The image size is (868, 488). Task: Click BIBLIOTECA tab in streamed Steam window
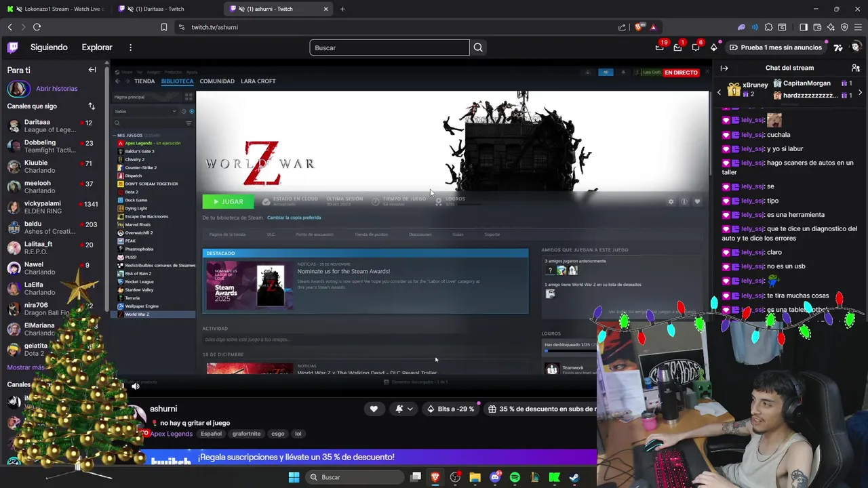pos(177,81)
